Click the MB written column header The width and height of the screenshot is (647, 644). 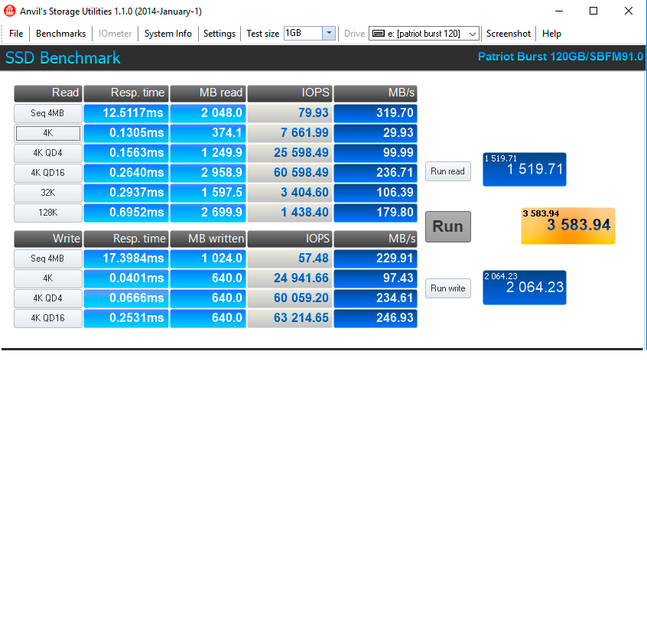pyautogui.click(x=208, y=239)
